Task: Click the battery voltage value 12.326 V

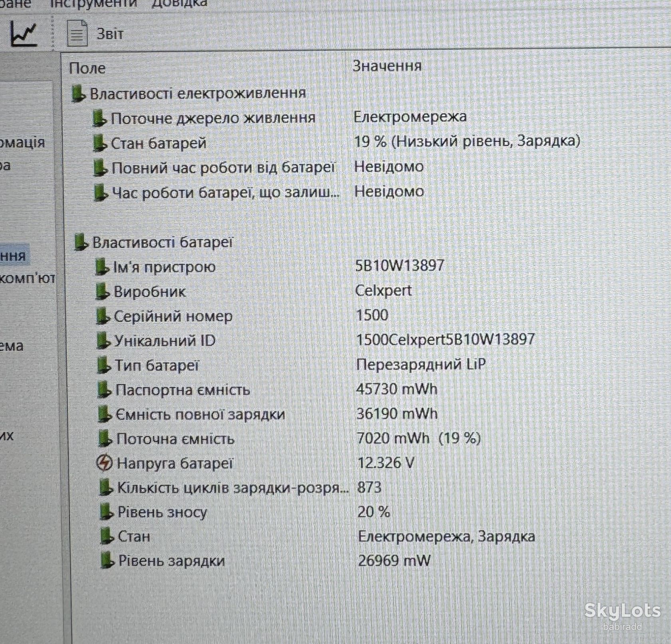Action: click(386, 463)
